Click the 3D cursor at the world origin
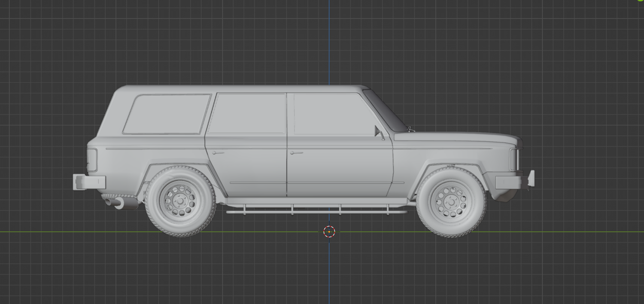 point(329,232)
